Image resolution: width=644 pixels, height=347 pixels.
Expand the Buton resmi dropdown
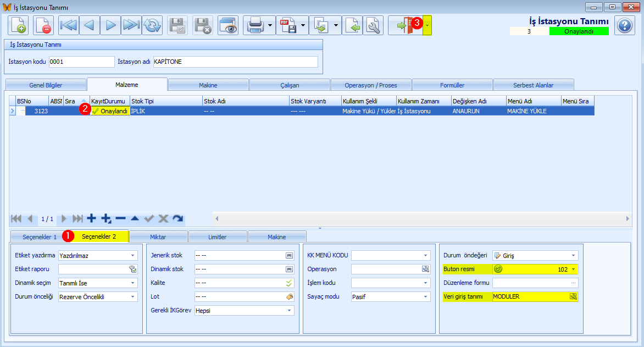pos(573,269)
